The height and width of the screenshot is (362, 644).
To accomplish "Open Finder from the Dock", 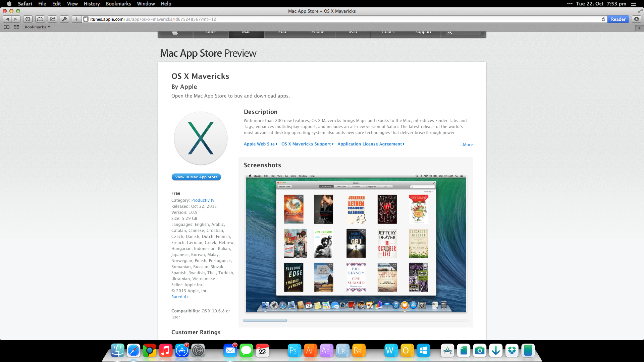I will (117, 351).
